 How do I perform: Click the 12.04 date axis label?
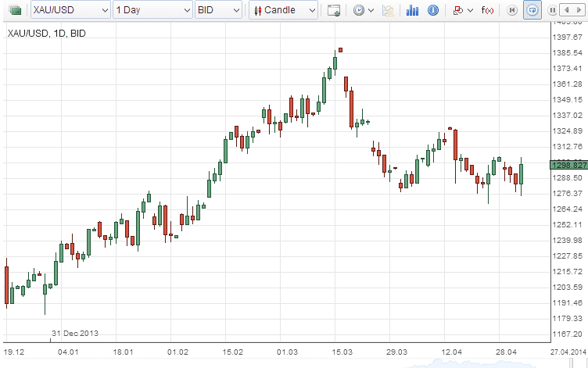(x=451, y=352)
